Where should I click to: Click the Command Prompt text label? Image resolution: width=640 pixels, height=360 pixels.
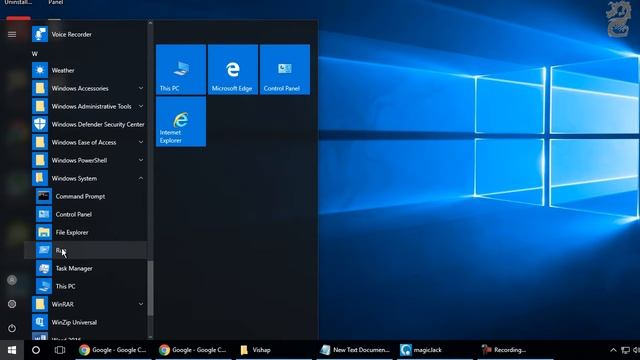(x=80, y=196)
